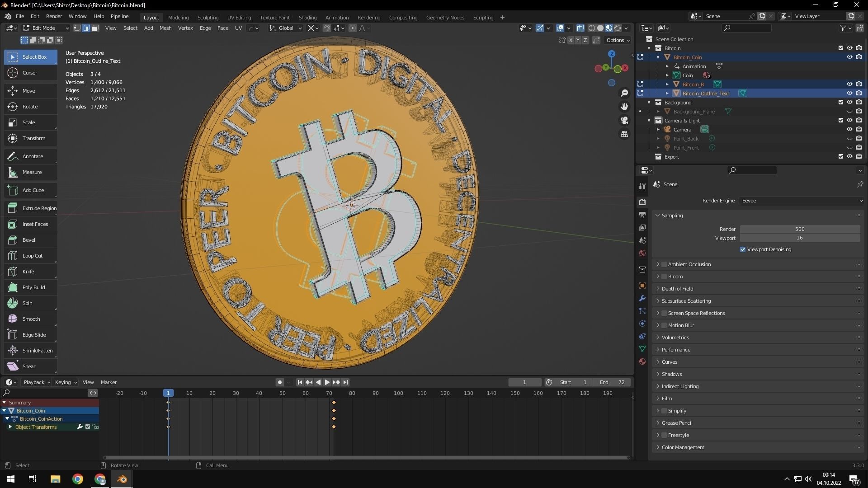Set Render sample count value
This screenshot has width=868, height=488.
pyautogui.click(x=800, y=229)
